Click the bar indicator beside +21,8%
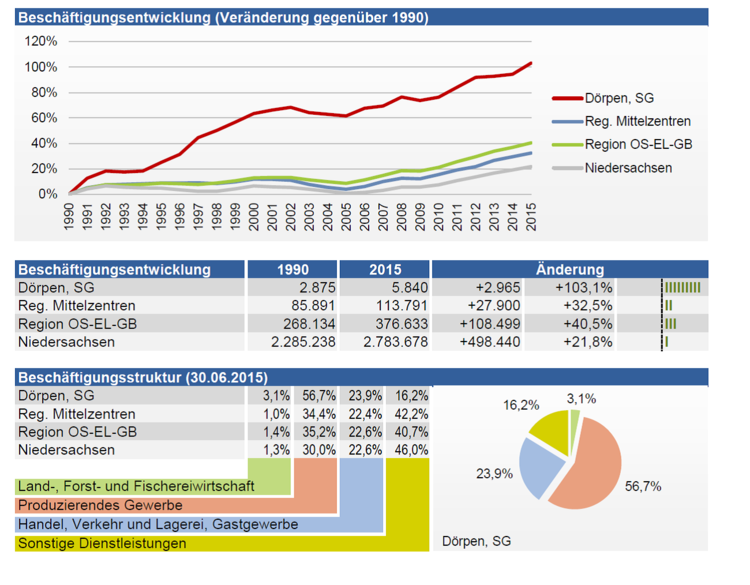 click(667, 342)
